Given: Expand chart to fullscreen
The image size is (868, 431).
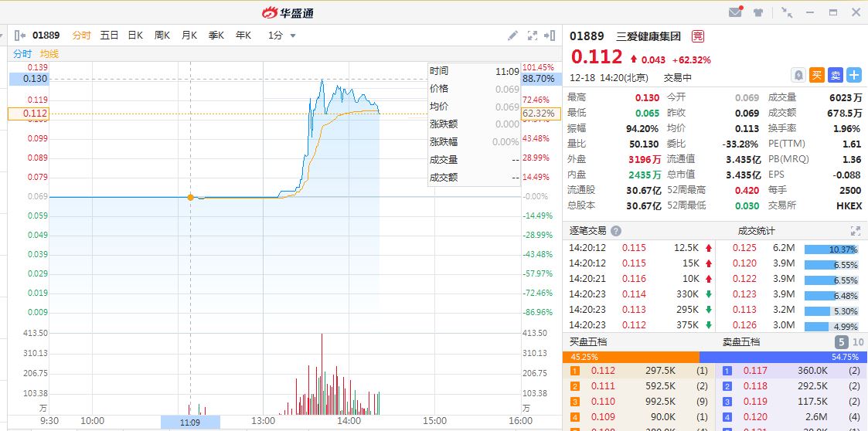Looking at the screenshot, I should pos(532,36).
